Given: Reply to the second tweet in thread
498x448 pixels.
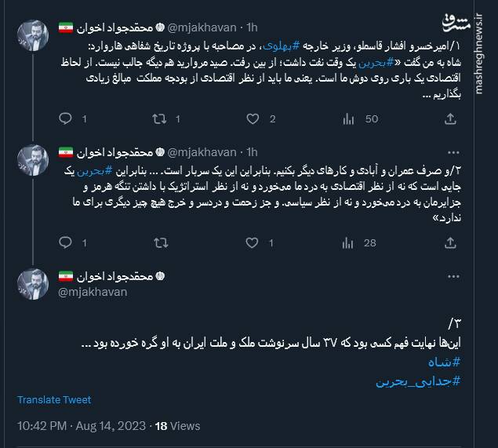Looking at the screenshot, I should point(66,242).
